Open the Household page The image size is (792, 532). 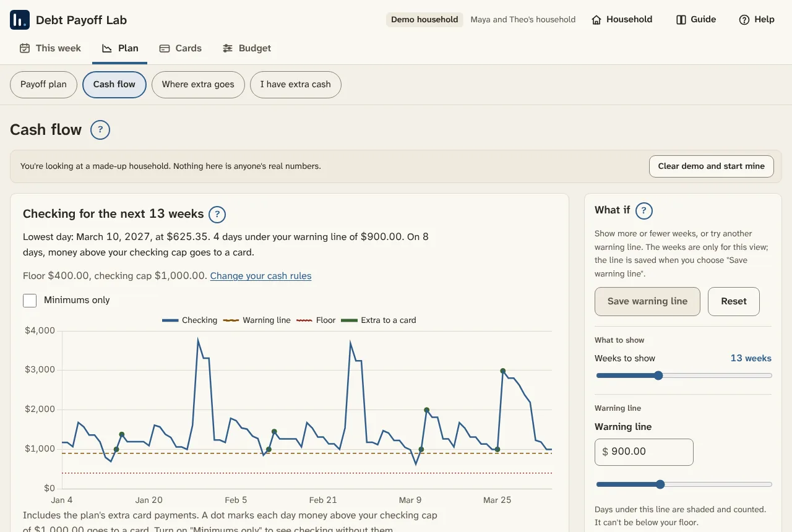(x=622, y=20)
